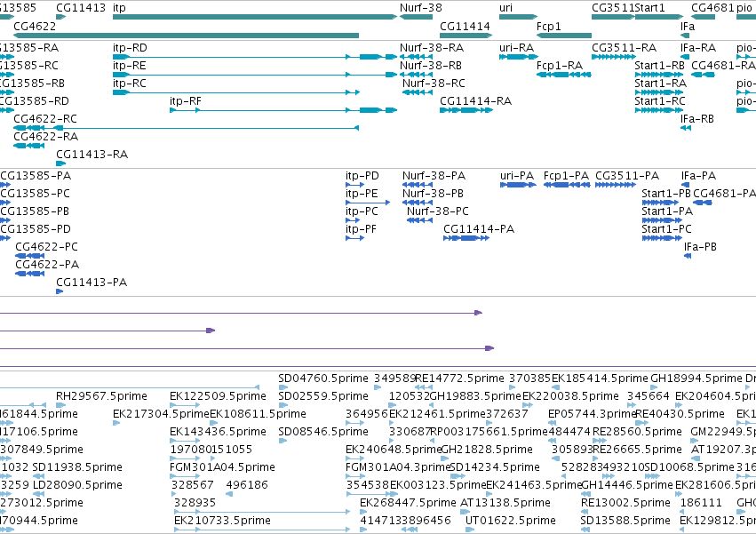Select the CG11413-RA transcript label

[x=92, y=155]
